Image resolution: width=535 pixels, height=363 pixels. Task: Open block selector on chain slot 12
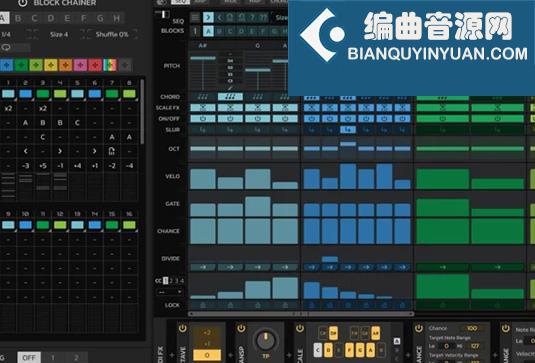coord(60,225)
